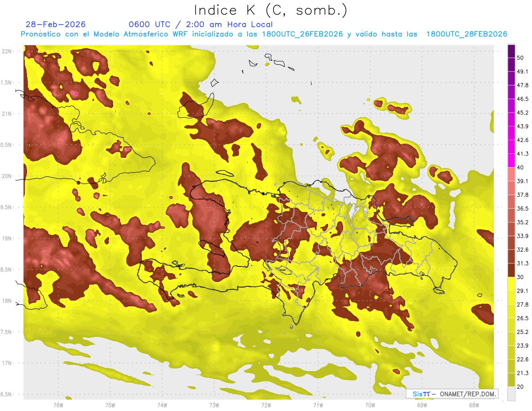The height and width of the screenshot is (411, 532).
Task: Click the '21N' latitude label
Action: coord(8,114)
